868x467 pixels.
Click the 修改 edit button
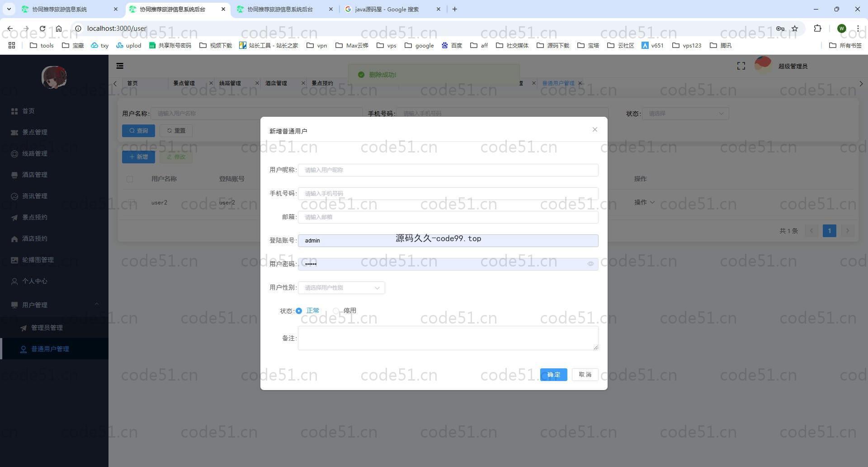point(176,157)
